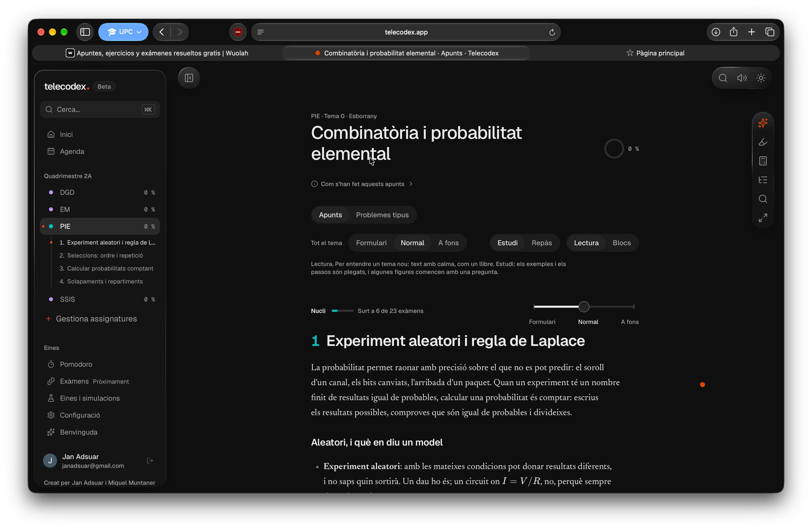
Task: Show Safari tab overview icon
Action: (x=770, y=32)
